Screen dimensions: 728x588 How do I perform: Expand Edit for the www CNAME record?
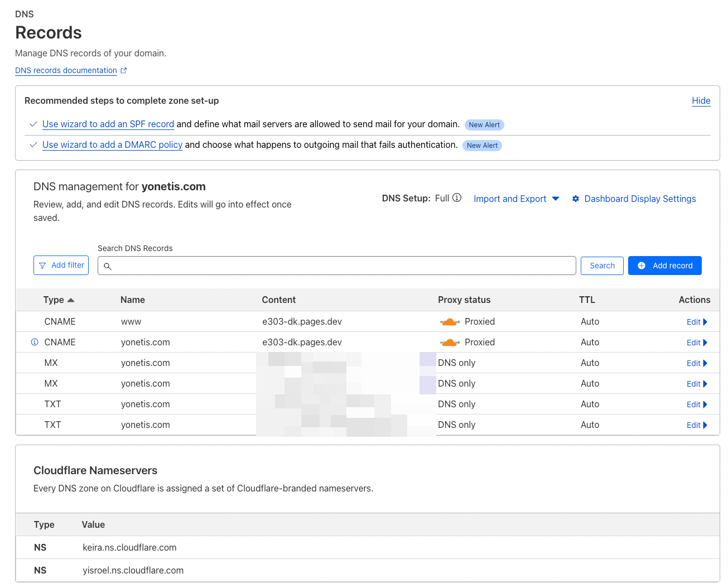(697, 322)
